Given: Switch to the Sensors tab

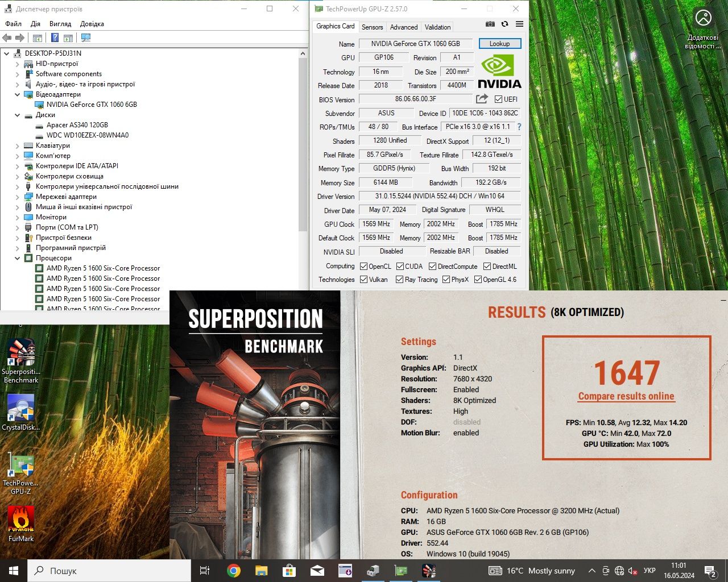Looking at the screenshot, I should (x=372, y=27).
